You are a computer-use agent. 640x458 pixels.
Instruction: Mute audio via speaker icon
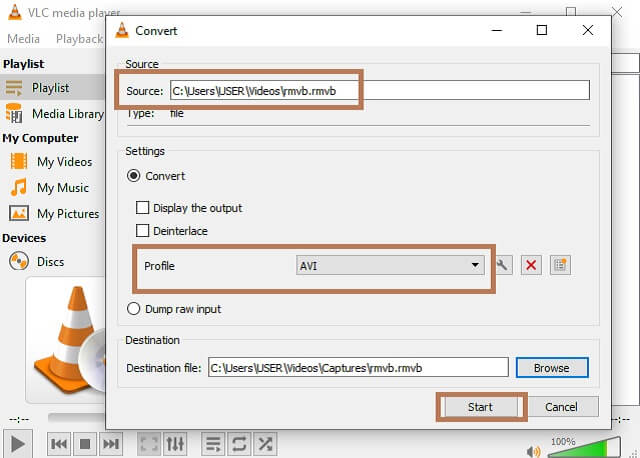point(533,451)
